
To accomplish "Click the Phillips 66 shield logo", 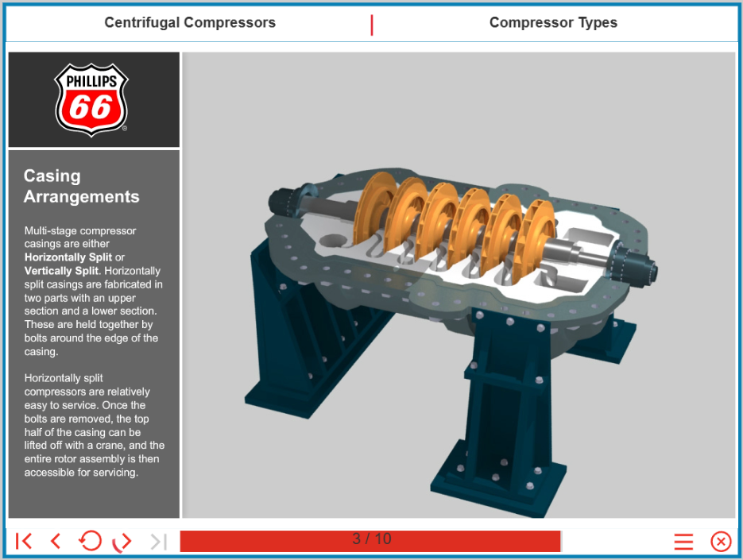I will [x=91, y=100].
